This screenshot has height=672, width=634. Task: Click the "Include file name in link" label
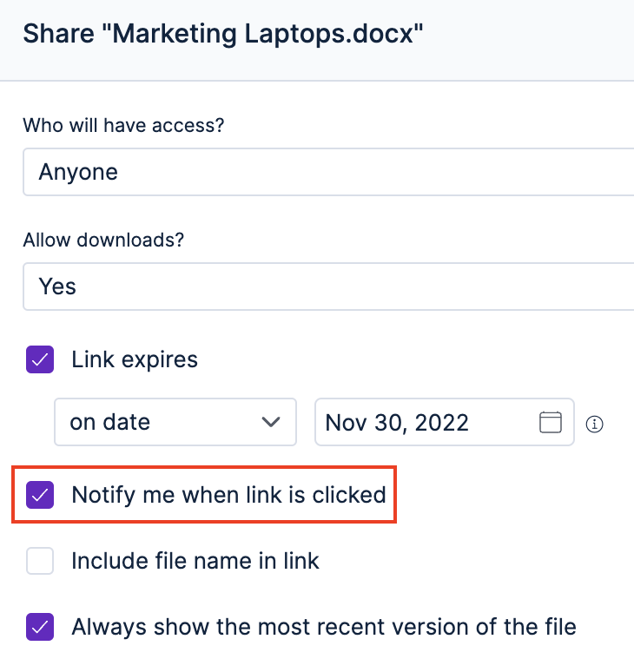click(195, 562)
